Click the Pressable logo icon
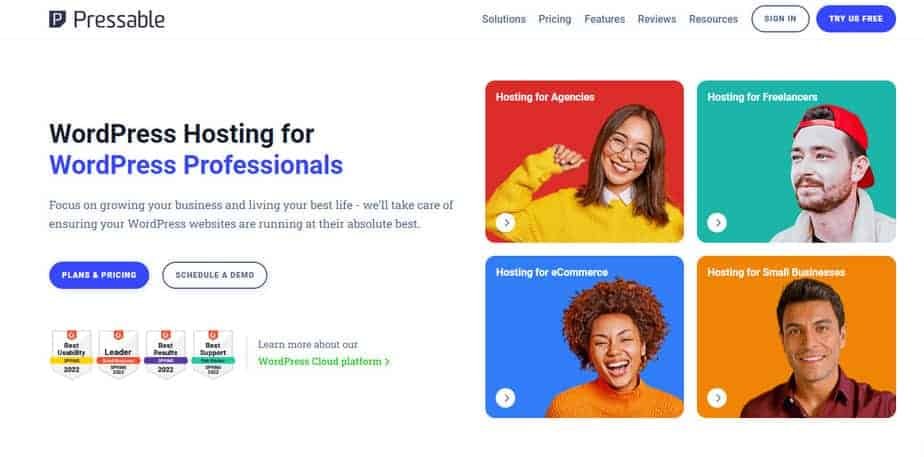Viewport: 924px width, 457px height. point(57,19)
